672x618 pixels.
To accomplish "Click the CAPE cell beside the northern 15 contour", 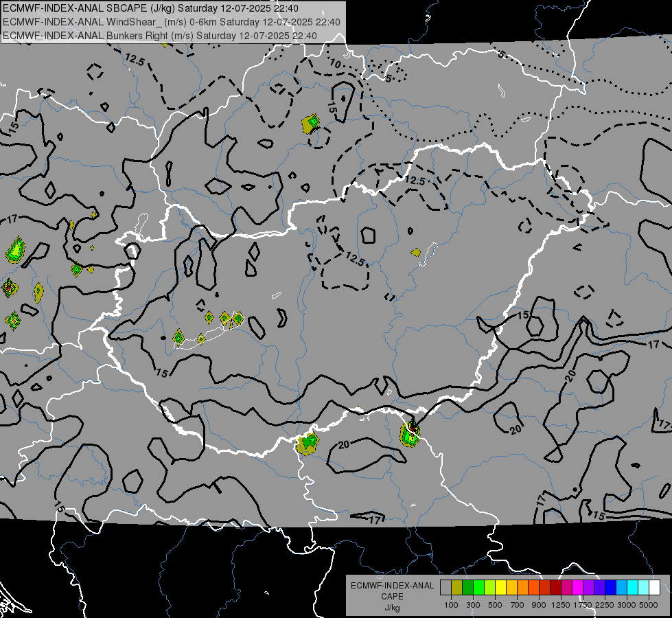I will 311,124.
